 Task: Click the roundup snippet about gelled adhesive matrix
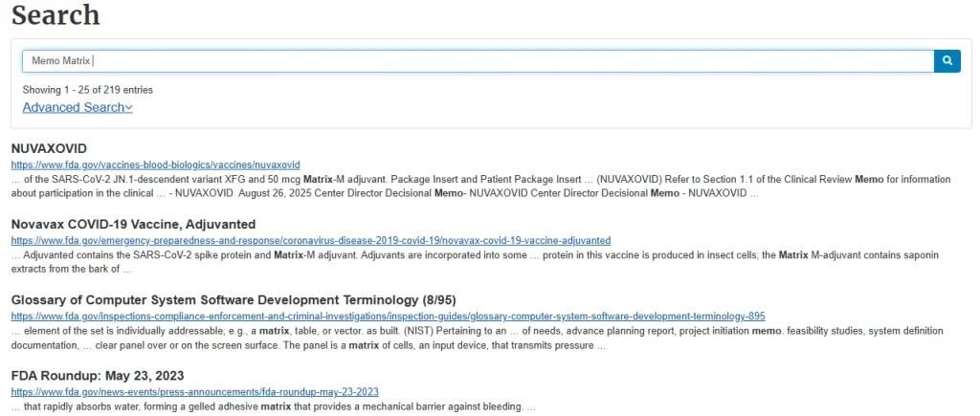[273, 407]
